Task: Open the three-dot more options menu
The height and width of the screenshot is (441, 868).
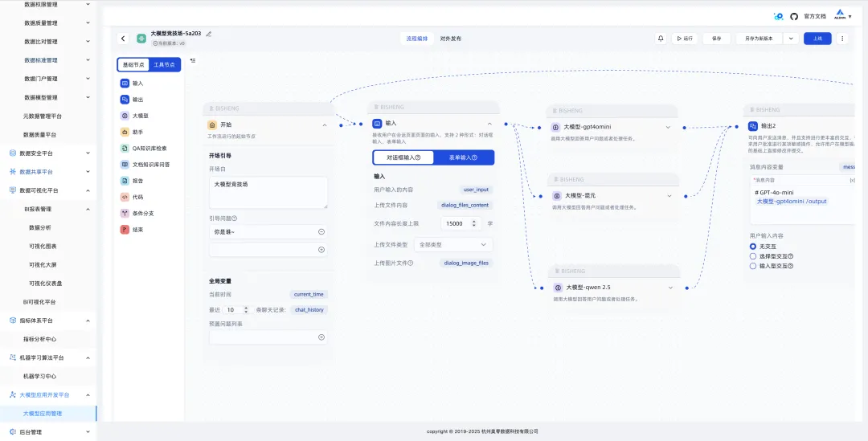Action: [x=842, y=39]
